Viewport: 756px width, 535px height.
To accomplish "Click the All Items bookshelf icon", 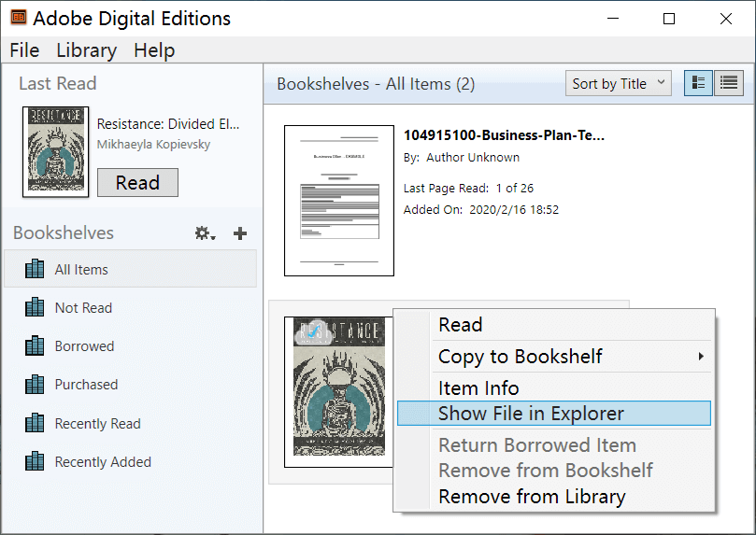I will [x=35, y=269].
